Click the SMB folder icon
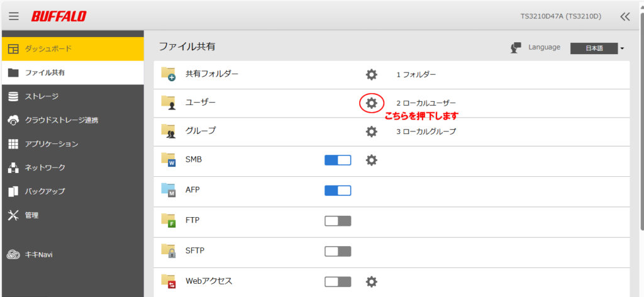This screenshot has height=297, width=644. [x=169, y=160]
